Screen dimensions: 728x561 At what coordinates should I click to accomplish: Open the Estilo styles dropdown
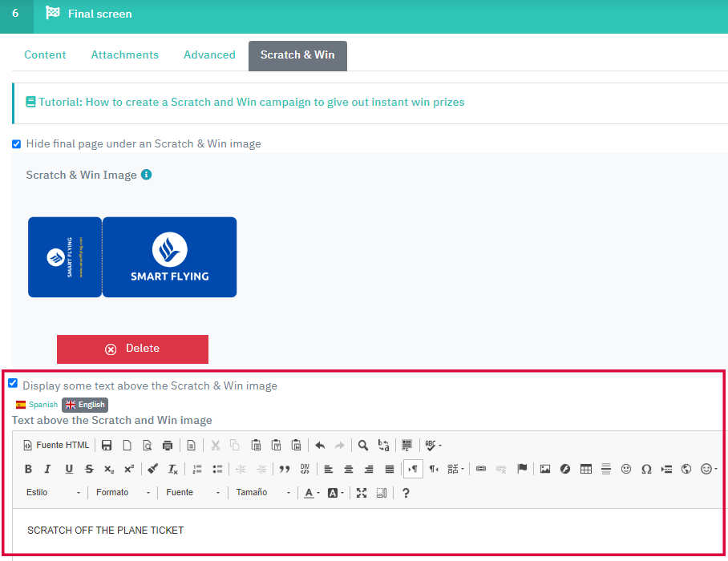[x=53, y=492]
